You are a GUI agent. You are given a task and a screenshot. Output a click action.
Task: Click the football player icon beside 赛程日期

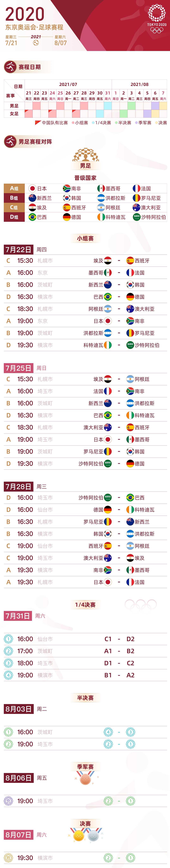point(10,67)
